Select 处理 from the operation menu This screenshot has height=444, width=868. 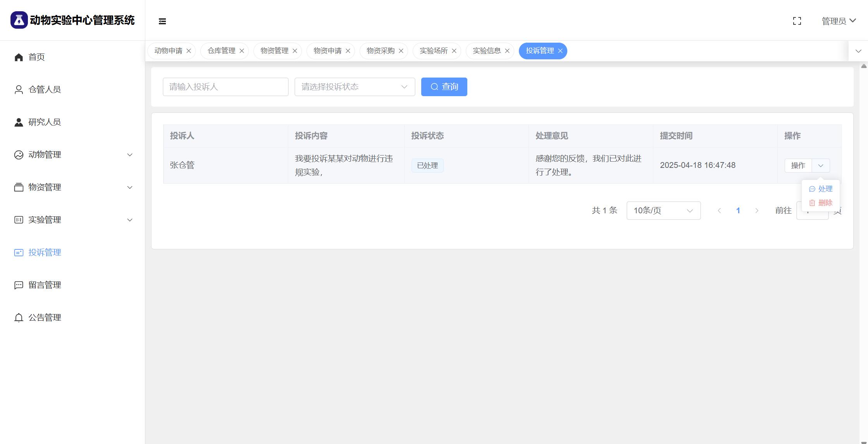[821, 189]
